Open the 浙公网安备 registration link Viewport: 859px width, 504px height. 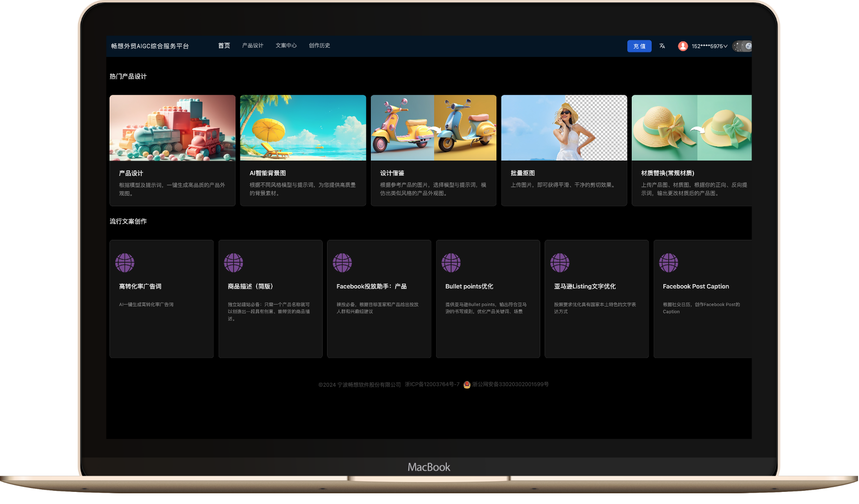[x=510, y=384]
